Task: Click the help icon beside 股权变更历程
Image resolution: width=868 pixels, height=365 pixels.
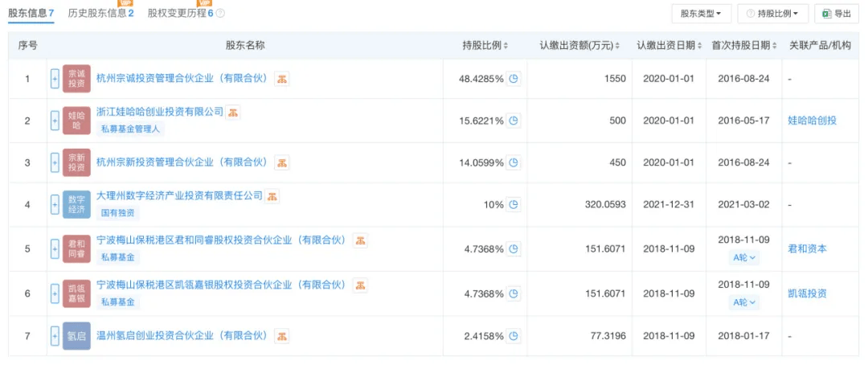Action: pyautogui.click(x=220, y=14)
